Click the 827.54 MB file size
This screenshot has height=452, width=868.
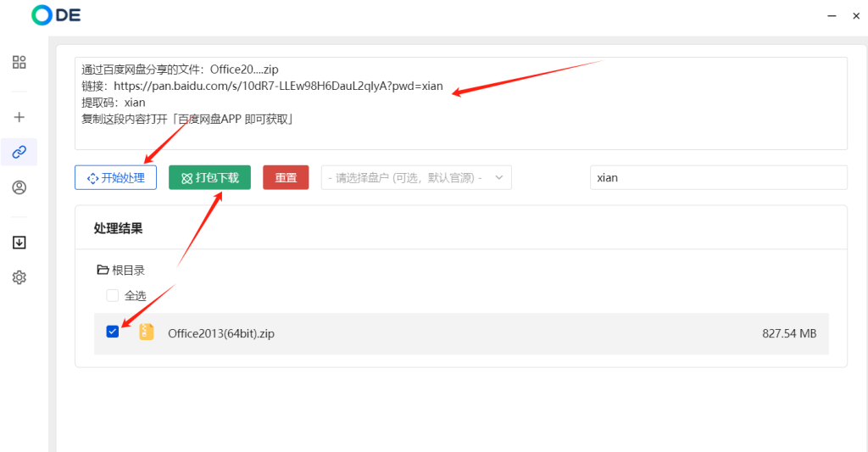point(789,333)
